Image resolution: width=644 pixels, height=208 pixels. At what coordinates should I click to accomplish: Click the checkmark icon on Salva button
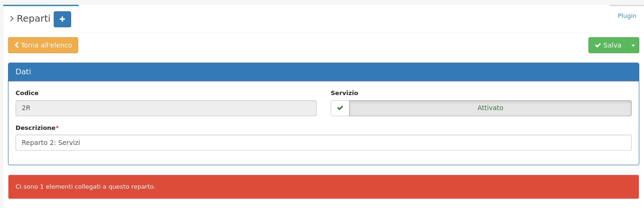tap(598, 45)
